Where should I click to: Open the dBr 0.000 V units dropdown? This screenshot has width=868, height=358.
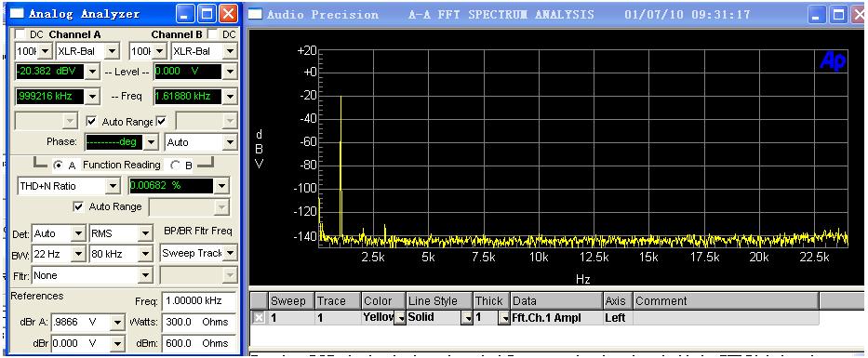tap(117, 343)
